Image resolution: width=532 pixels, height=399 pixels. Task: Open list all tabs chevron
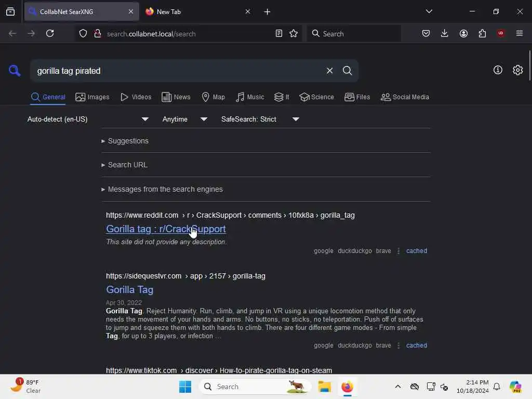pyautogui.click(x=429, y=11)
